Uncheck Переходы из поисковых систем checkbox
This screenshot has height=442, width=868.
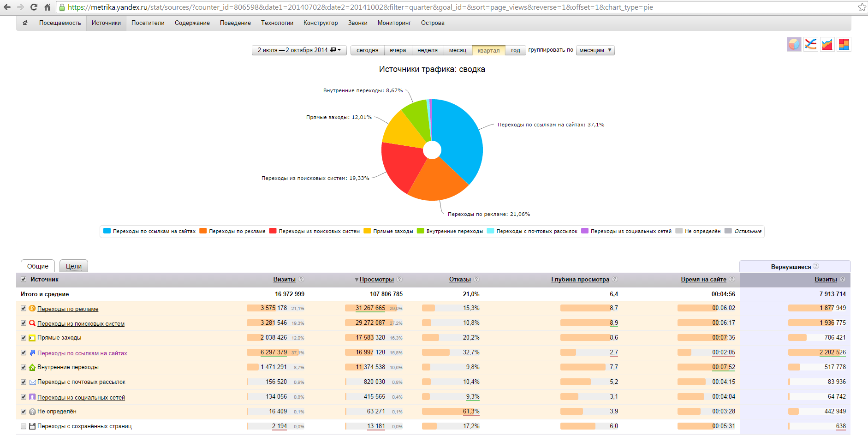pos(24,323)
